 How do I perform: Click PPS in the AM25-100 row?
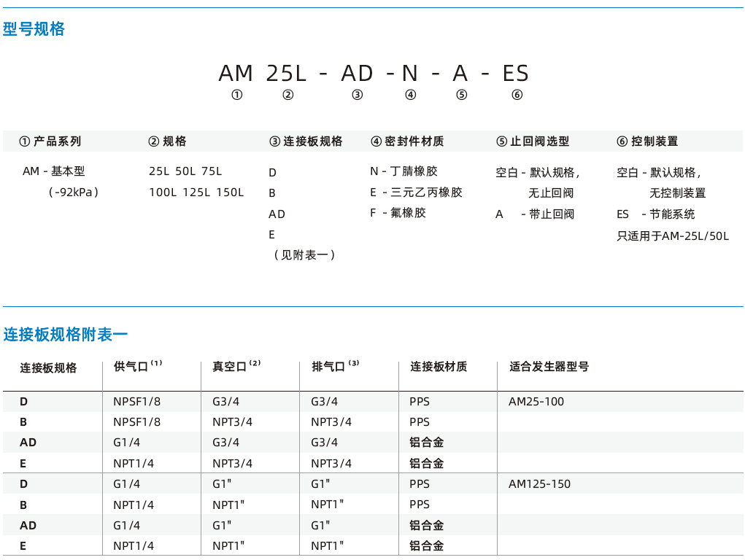420,402
